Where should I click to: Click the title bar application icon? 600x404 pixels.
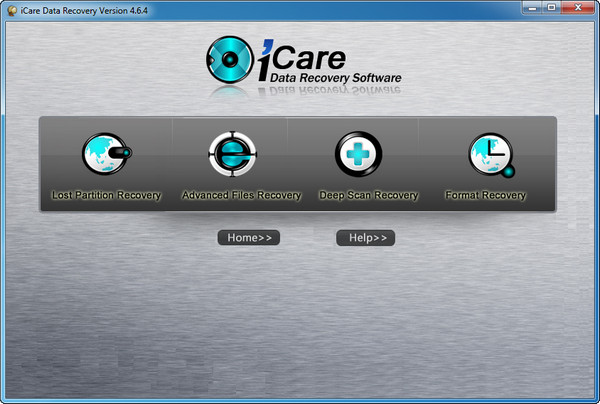tap(12, 11)
